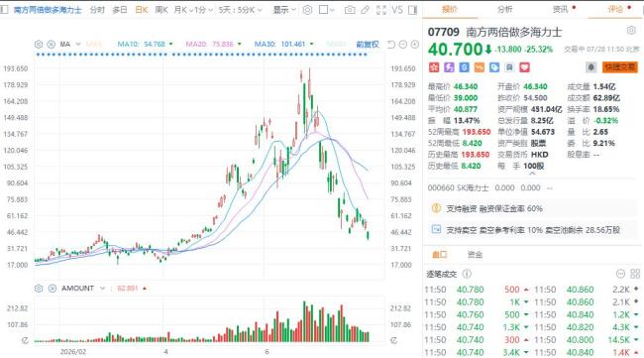Open info icon next to 逐笔成交

click(x=467, y=274)
